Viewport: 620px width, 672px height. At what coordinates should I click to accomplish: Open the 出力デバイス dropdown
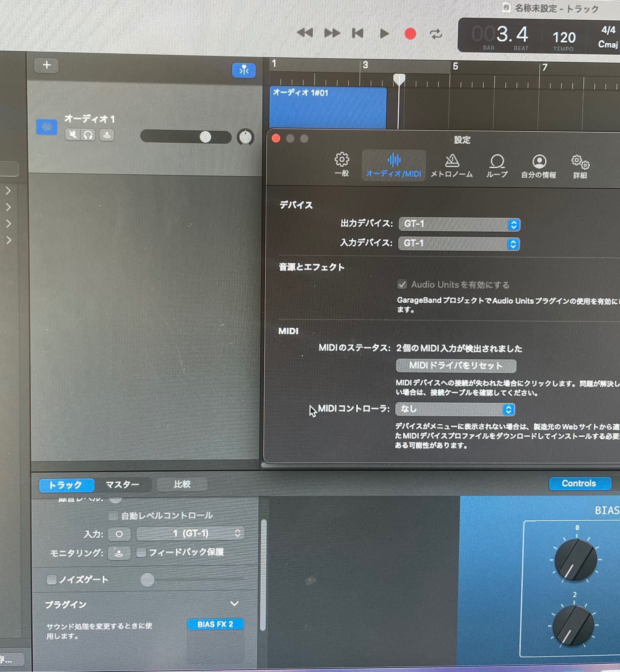point(459,224)
